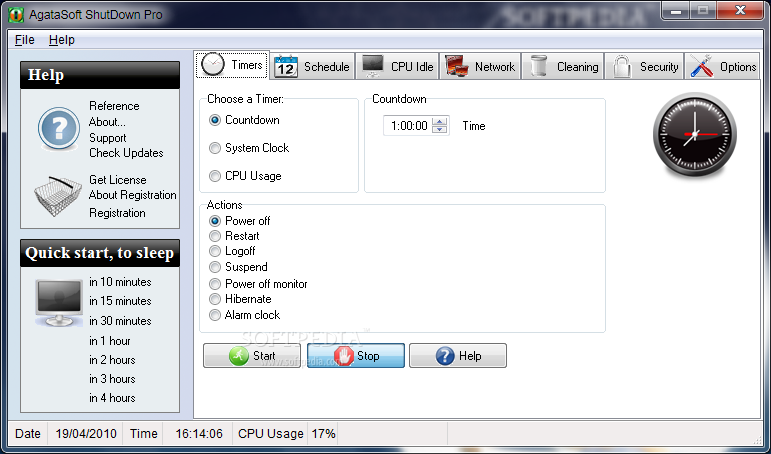Open the Schedule tab with calendar icon

click(313, 66)
